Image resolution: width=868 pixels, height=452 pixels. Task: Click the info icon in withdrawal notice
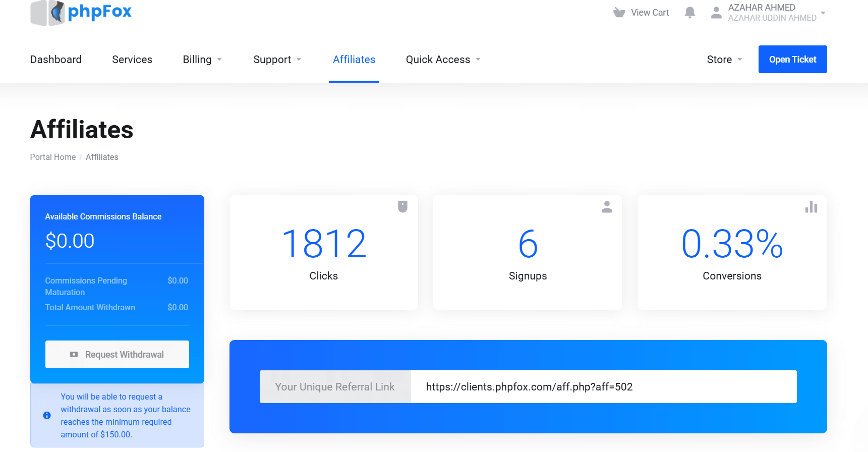click(x=47, y=416)
